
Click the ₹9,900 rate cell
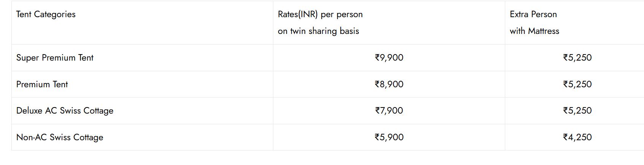click(389, 58)
